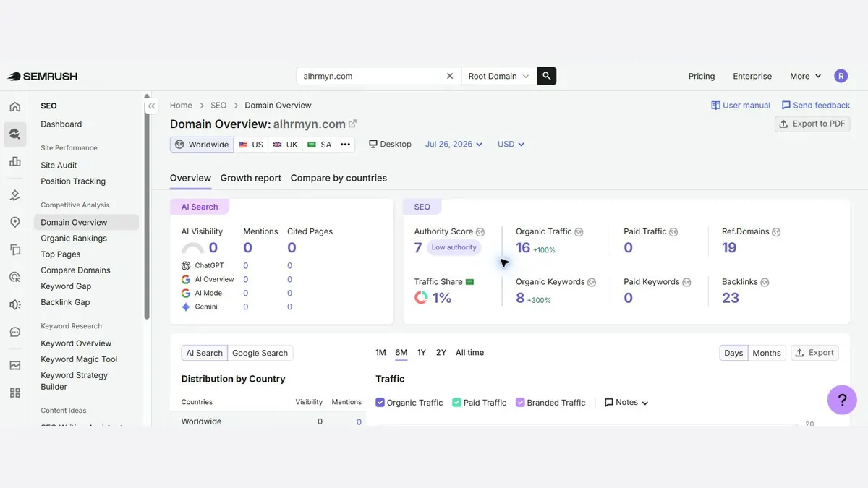
Task: Expand the Notes dropdown
Action: point(626,403)
